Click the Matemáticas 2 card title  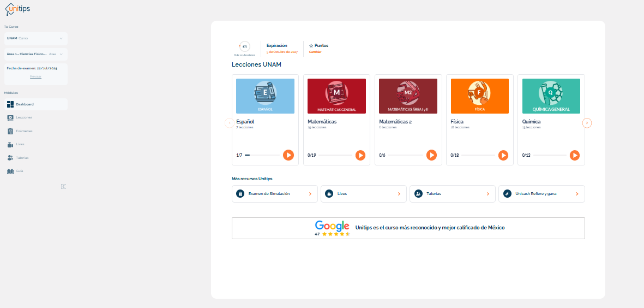tap(395, 122)
